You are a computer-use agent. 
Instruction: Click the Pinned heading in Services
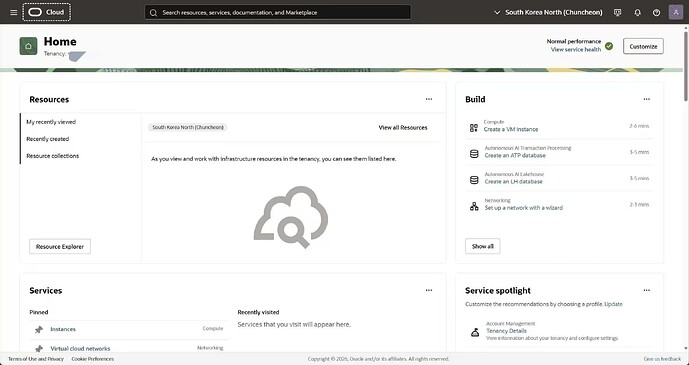(39, 312)
